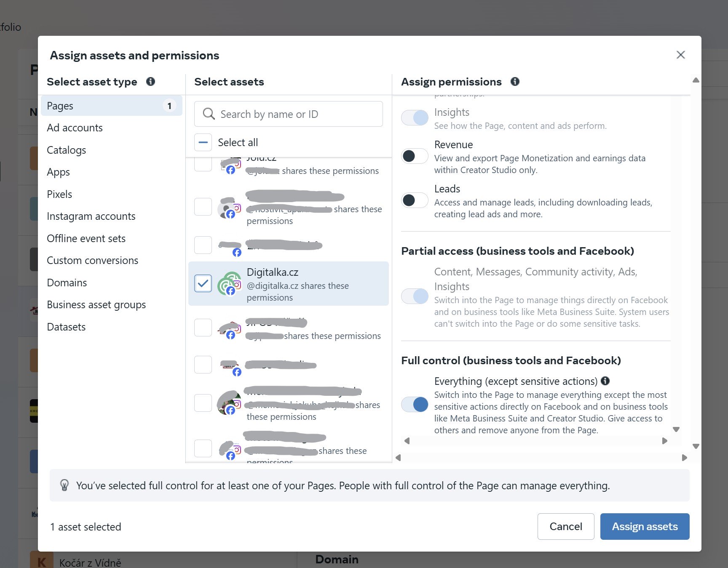Image resolution: width=728 pixels, height=568 pixels.
Task: Toggle the Select all checkbox
Action: (x=203, y=142)
